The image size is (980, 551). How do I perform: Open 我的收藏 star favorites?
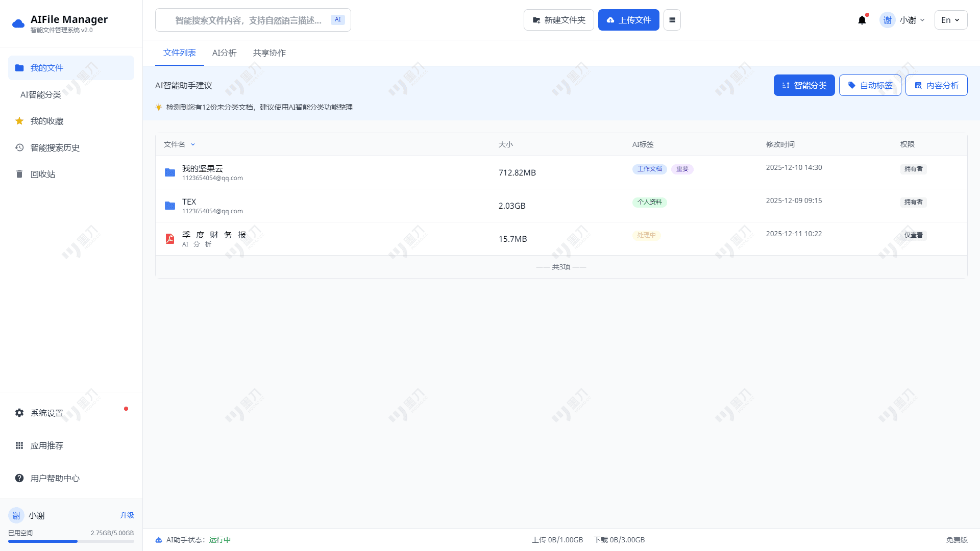tap(47, 121)
